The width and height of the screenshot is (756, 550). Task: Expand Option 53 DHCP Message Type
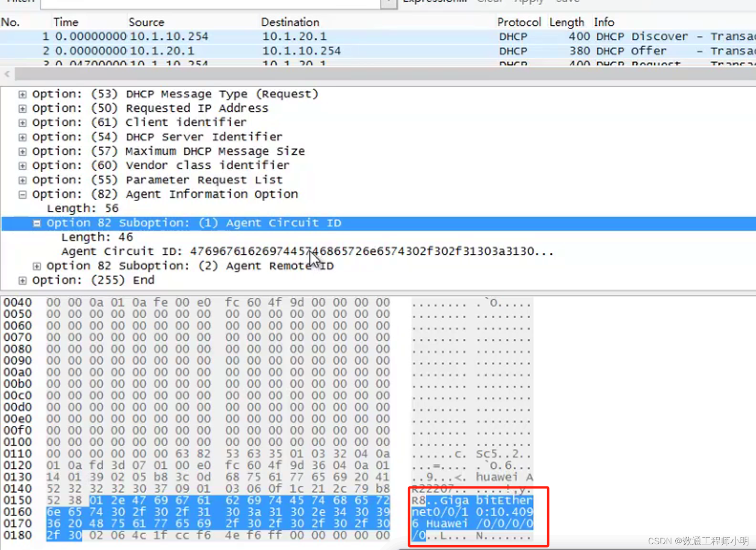pyautogui.click(x=22, y=94)
